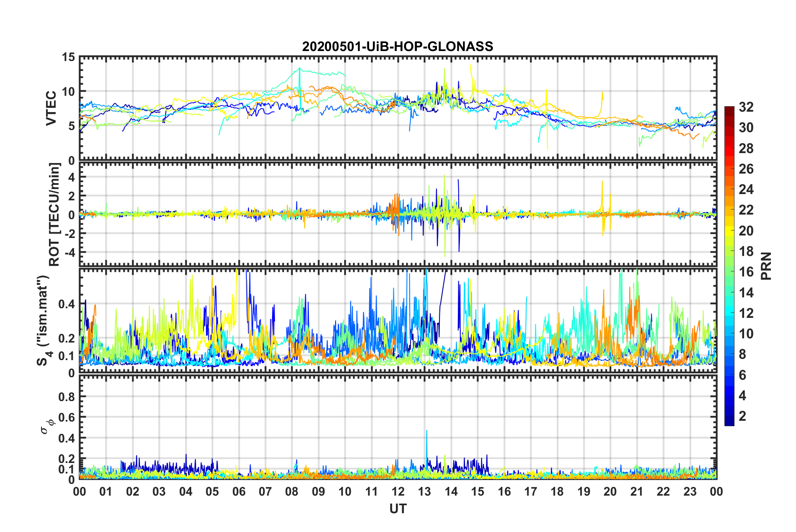This screenshot has width=796, height=532.
Task: Click x-axis tick label 18
Action: pyautogui.click(x=557, y=491)
